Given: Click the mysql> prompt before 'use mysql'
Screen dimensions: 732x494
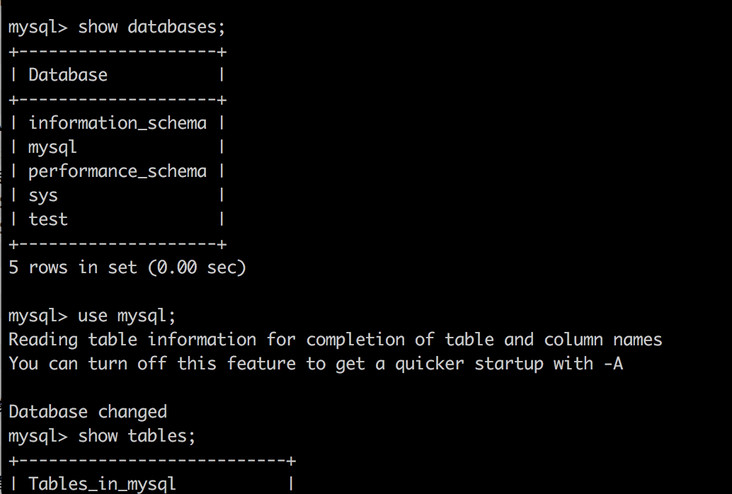Looking at the screenshot, I should click(x=37, y=316).
